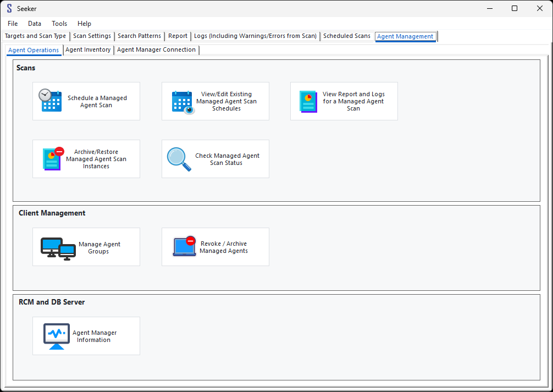This screenshot has width=553, height=392.
Task: Open the Logs (Including Warnings/Errors from Scan) tab
Action: point(256,36)
